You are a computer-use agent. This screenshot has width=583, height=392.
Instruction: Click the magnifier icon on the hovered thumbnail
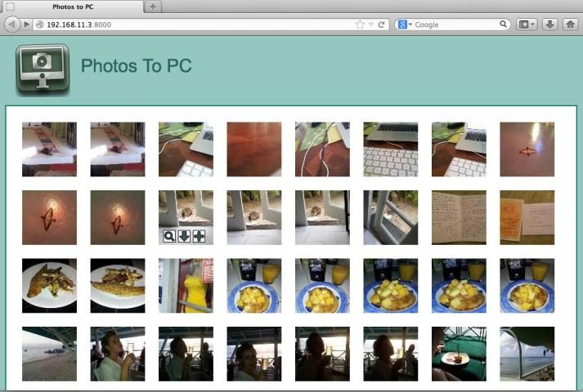click(169, 237)
